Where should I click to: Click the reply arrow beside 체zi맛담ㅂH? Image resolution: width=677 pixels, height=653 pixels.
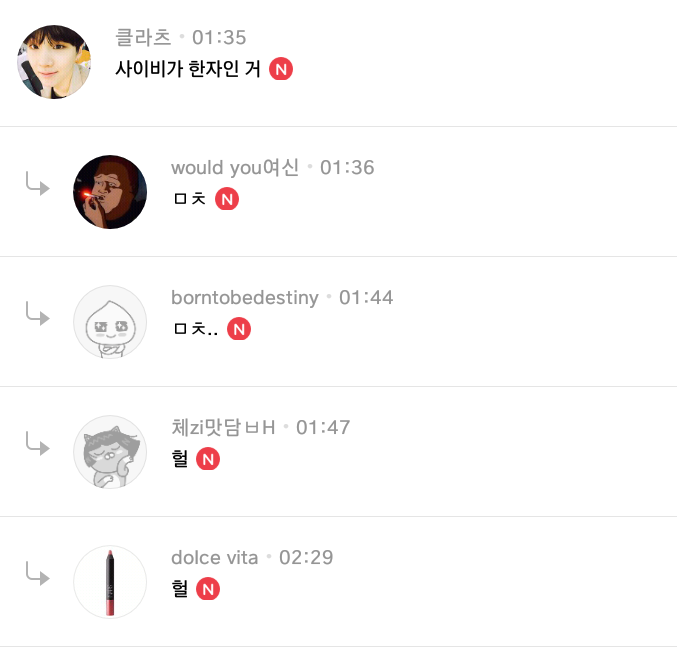pos(37,444)
